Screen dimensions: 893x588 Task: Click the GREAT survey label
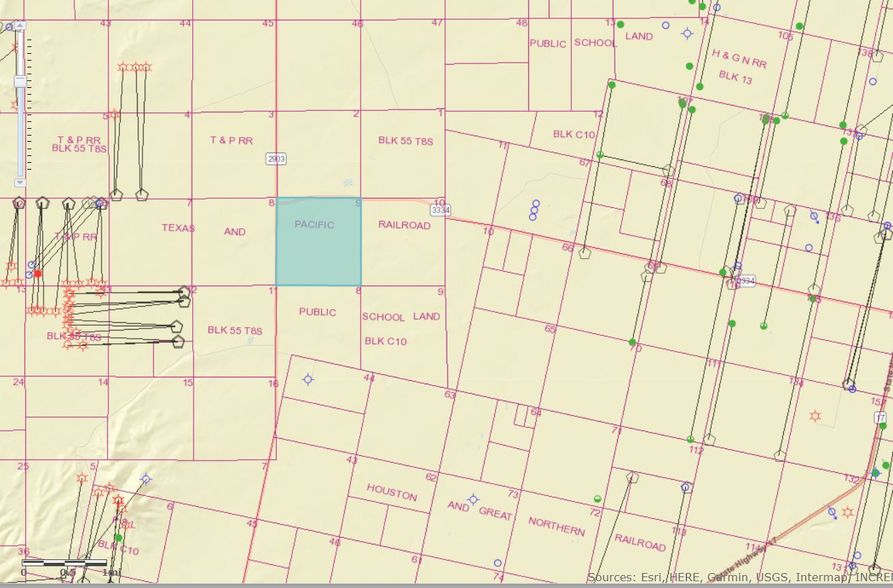click(x=496, y=513)
